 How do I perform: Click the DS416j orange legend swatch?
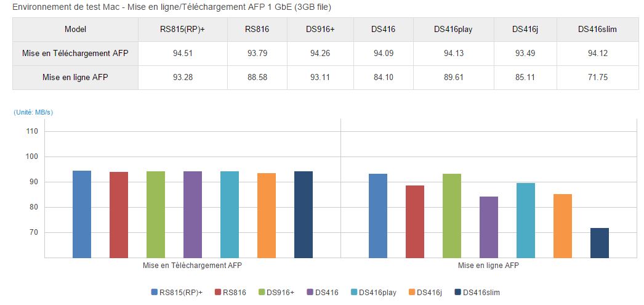[411, 292]
